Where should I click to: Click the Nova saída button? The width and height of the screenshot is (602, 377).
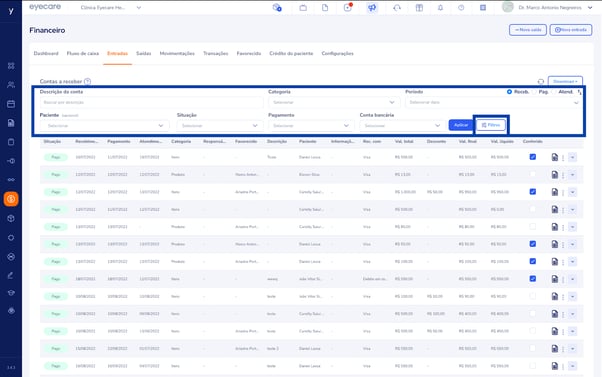click(528, 30)
